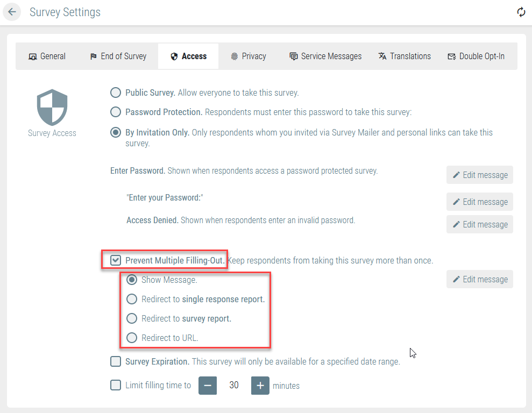
Task: Open the General tab
Action: point(47,56)
